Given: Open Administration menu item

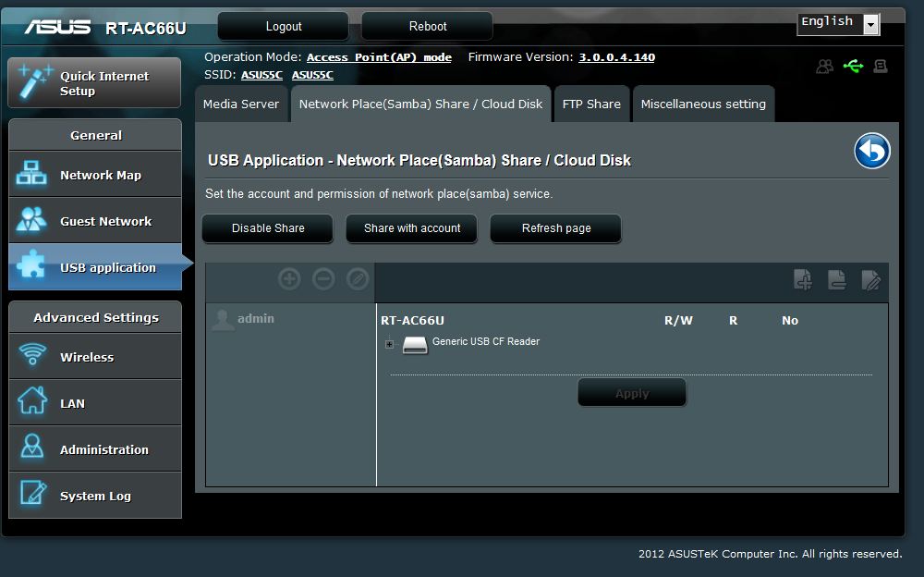Looking at the screenshot, I should [x=95, y=448].
